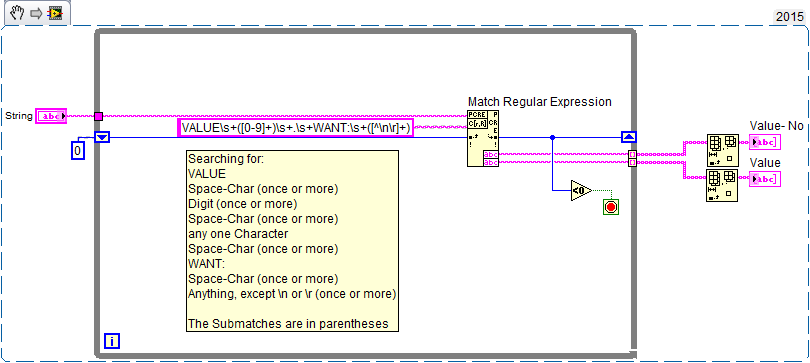
Task: Select the less than zero comparison node
Action: [x=581, y=191]
